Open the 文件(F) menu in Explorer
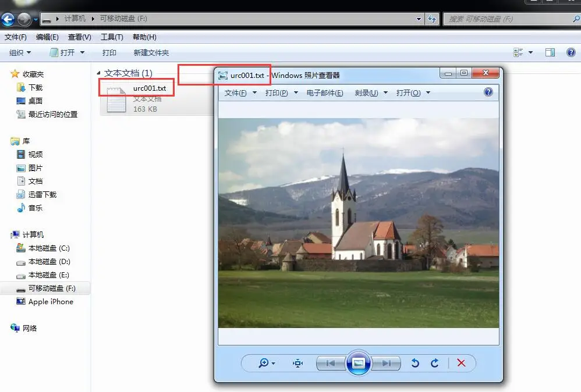 (x=16, y=37)
